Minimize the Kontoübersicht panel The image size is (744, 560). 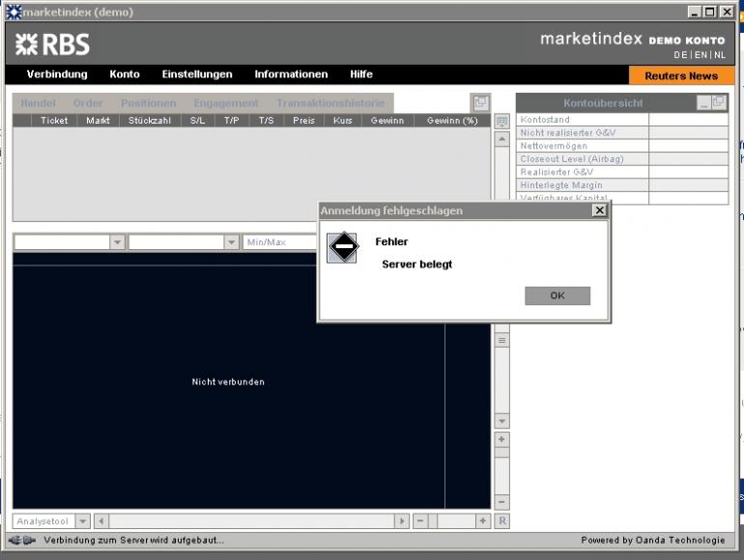point(703,102)
